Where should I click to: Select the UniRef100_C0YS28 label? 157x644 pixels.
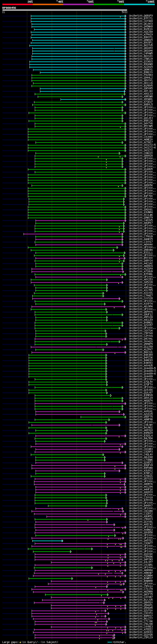(141, 298)
